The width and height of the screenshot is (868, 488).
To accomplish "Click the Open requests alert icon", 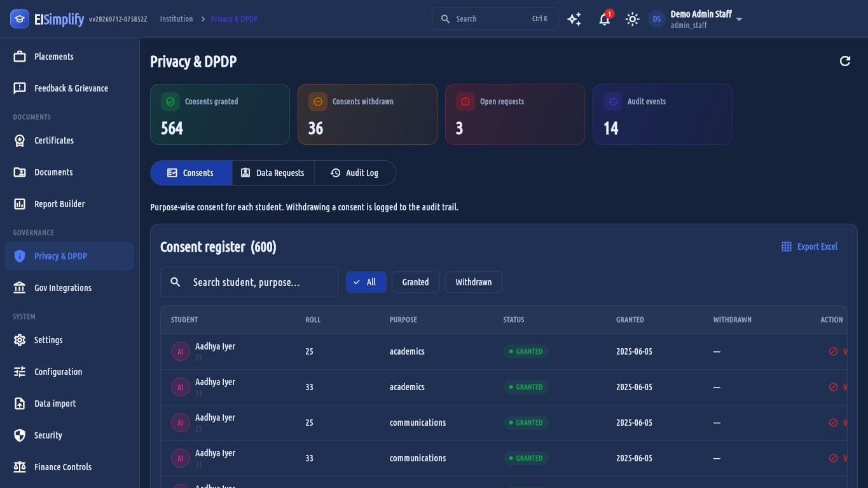I will point(465,102).
